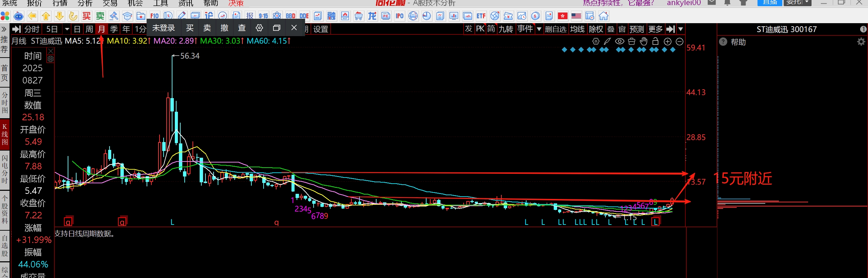Open the 龙 dragon-tiger list icon
The width and height of the screenshot is (868, 278).
coord(372,16)
